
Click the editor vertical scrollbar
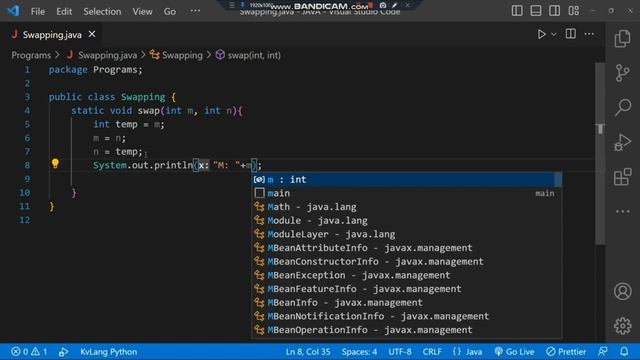(x=600, y=153)
